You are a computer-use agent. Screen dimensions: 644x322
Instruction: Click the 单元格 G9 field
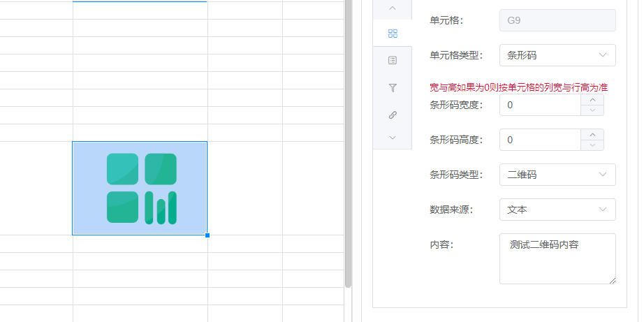pos(557,20)
